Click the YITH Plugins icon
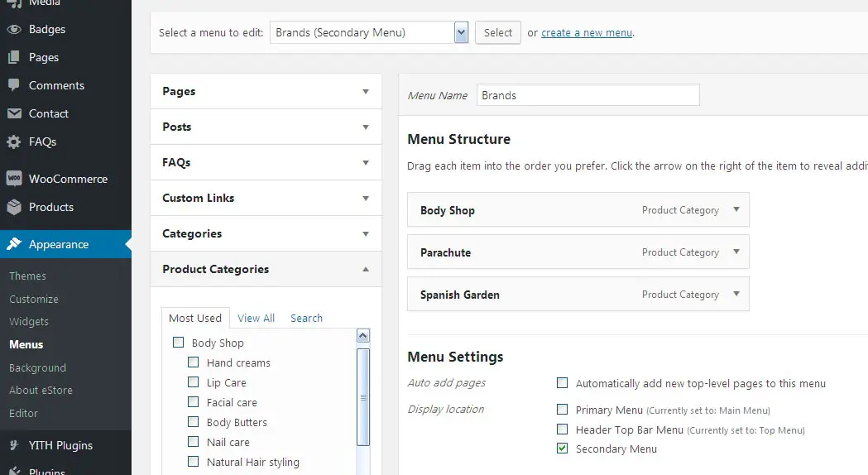This screenshot has height=475, width=868. point(14,445)
